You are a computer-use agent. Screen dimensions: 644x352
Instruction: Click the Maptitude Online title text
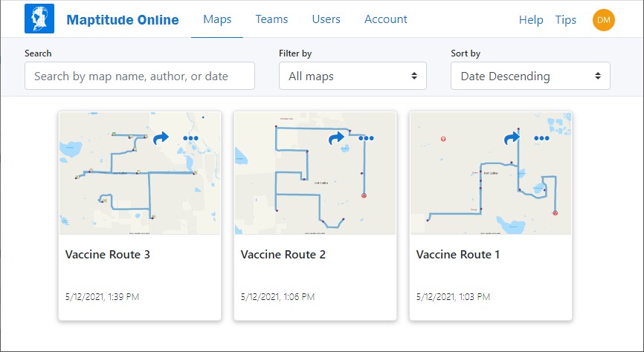click(x=123, y=20)
